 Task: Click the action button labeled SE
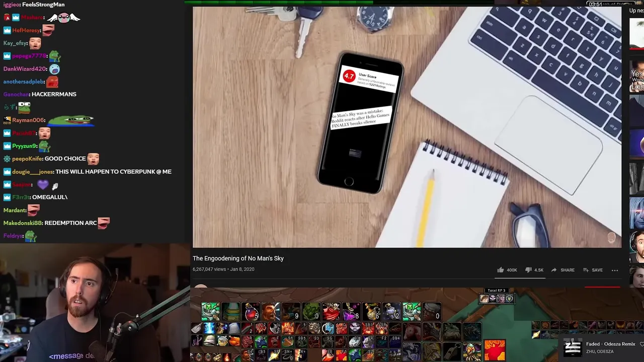click(x=328, y=355)
